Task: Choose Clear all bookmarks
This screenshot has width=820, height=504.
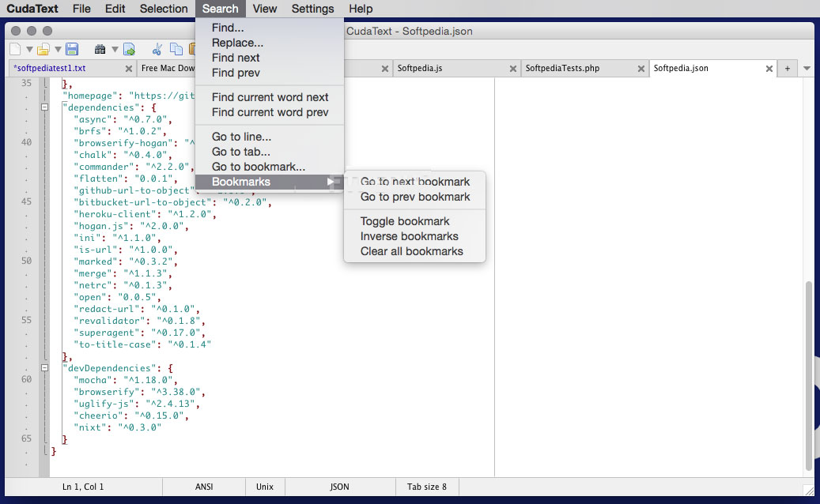Action: point(411,251)
